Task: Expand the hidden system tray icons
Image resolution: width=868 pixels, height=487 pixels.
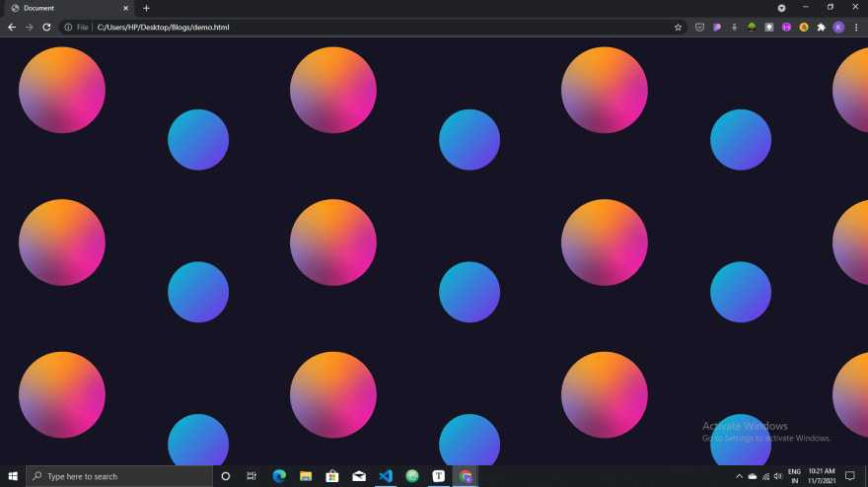Action: [739, 476]
